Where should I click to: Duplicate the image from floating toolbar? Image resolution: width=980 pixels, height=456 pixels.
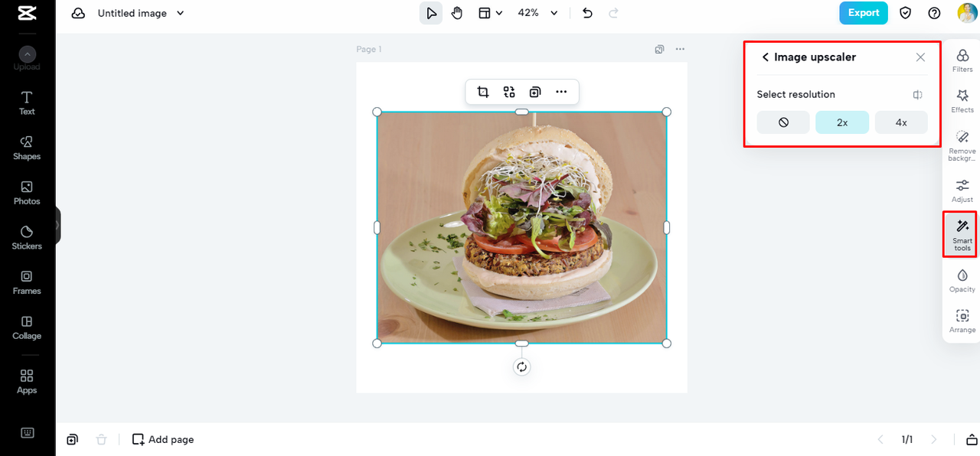[535, 92]
